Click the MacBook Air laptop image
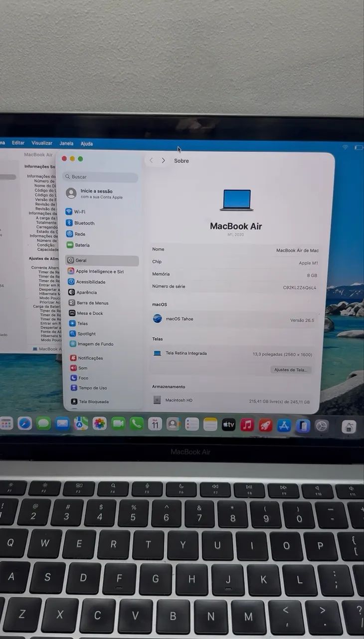 coord(236,200)
